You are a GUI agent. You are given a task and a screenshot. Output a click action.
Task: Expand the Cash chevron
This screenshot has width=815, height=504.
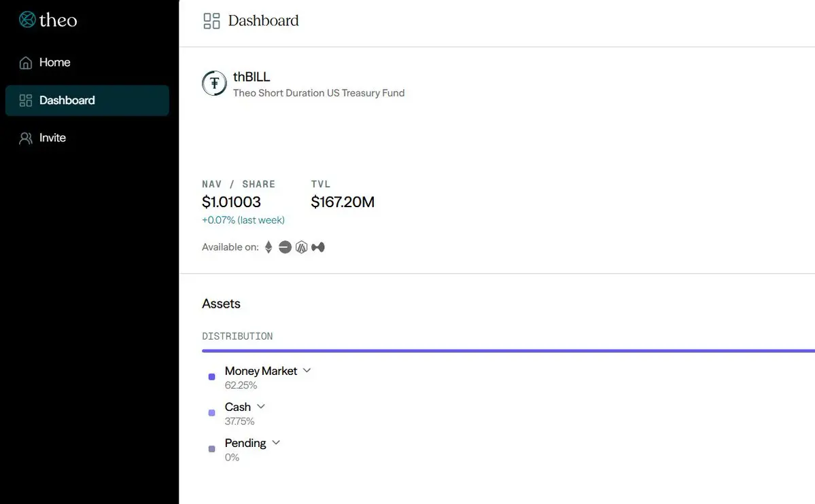click(261, 406)
